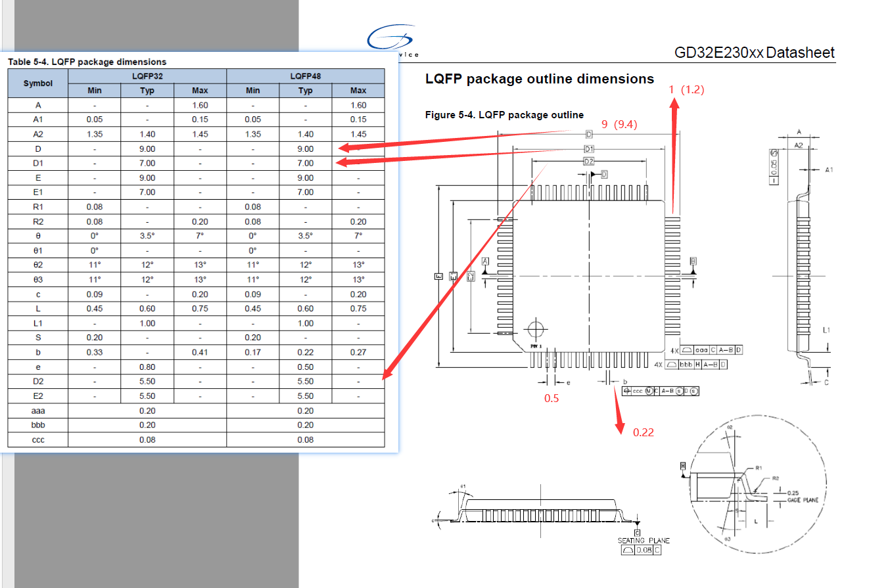This screenshot has width=894, height=588.
Task: Click the datum H marker in detail view
Action: tap(683, 466)
